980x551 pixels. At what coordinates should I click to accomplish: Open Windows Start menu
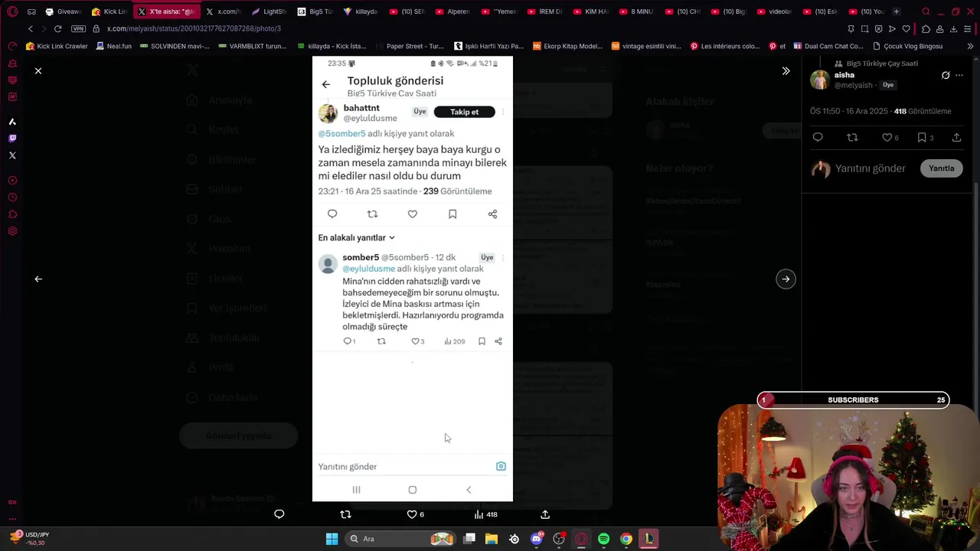(x=332, y=539)
